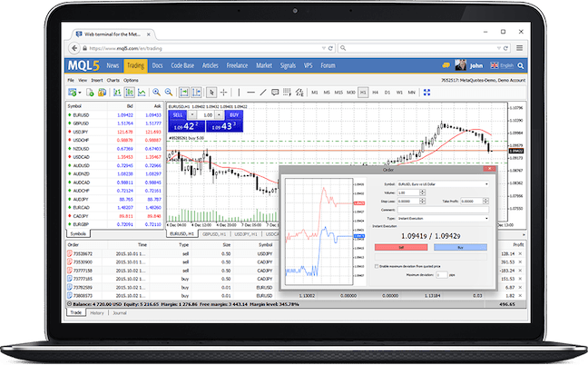588x365 pixels.
Task: Click BUY on one-click trading panel
Action: pos(233,114)
